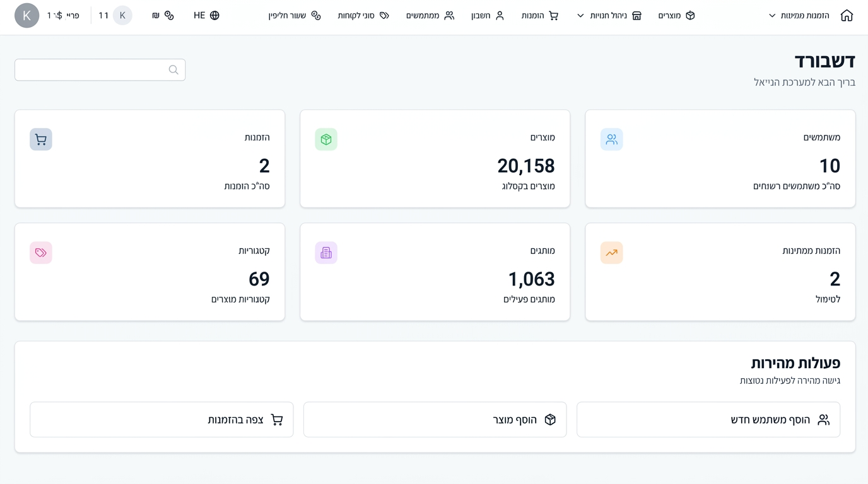Click the green box icon on the מוצרים card

coord(326,139)
